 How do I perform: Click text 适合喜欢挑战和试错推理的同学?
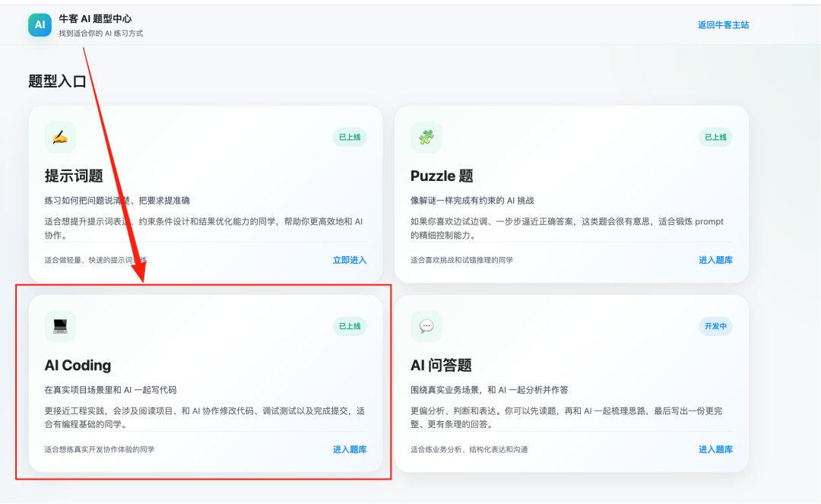pyautogui.click(x=462, y=260)
